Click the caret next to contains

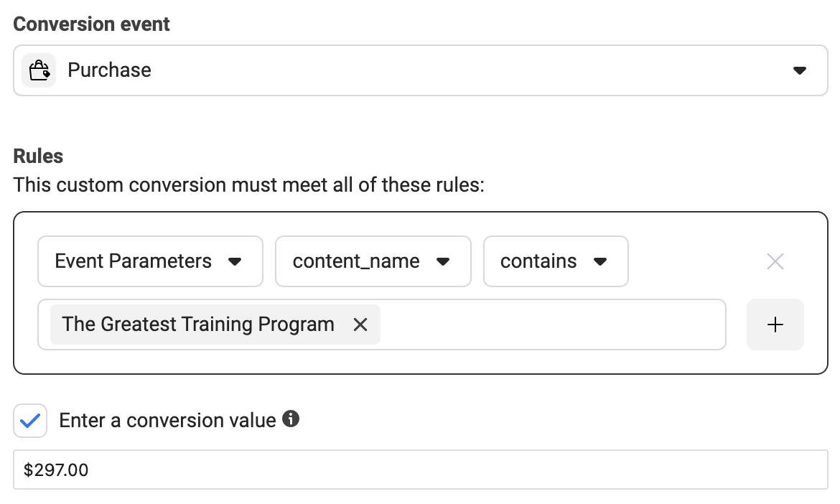point(600,261)
